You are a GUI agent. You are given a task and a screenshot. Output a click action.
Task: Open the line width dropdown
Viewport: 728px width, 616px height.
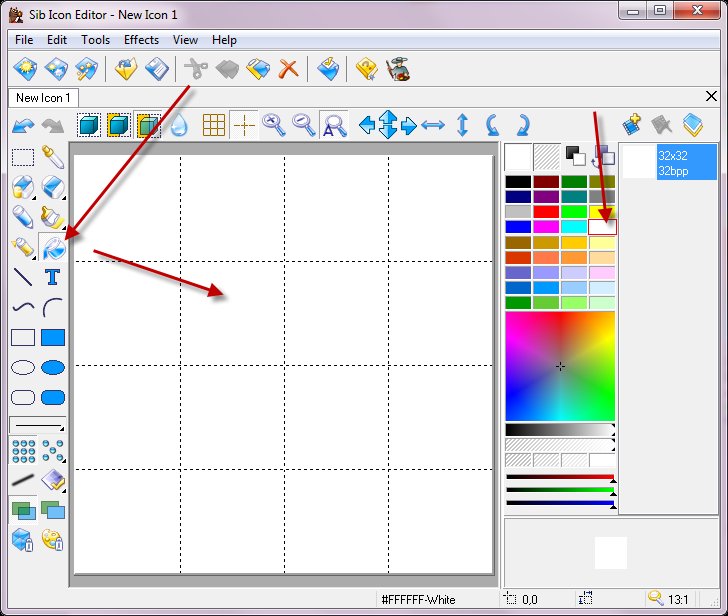coord(38,426)
